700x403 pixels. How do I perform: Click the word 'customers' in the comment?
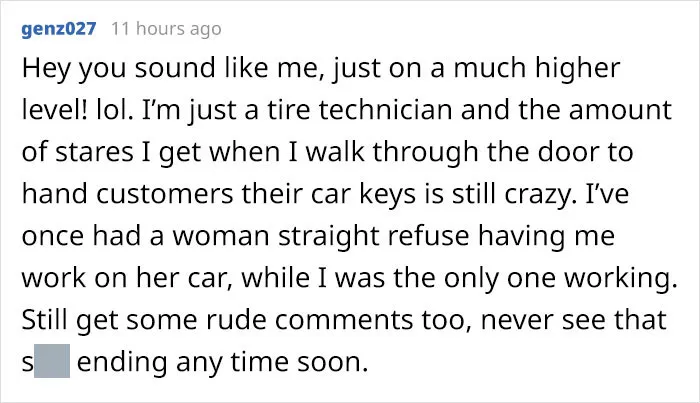pos(164,194)
